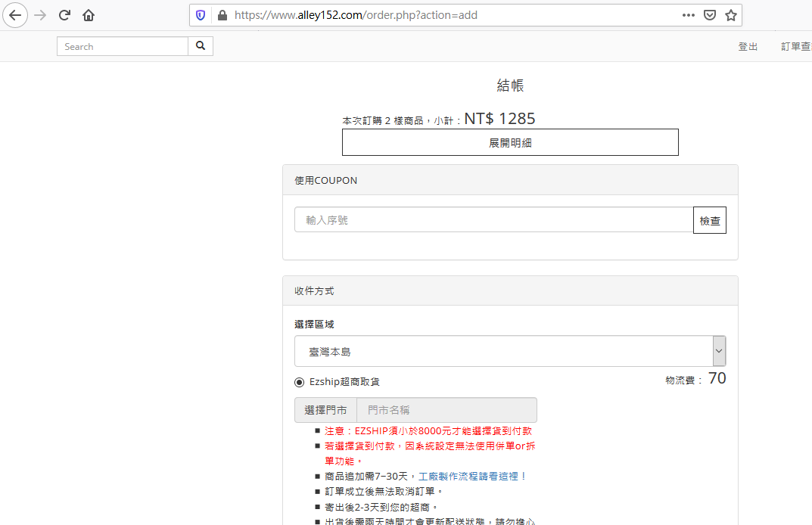Click the 門市名稱 store name field
812x525 pixels.
(447, 410)
